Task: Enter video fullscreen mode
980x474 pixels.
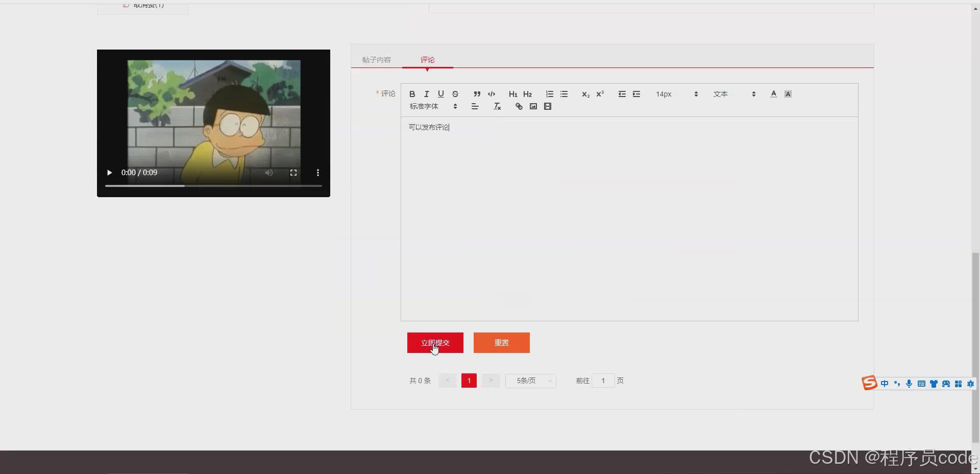Action: click(x=293, y=173)
